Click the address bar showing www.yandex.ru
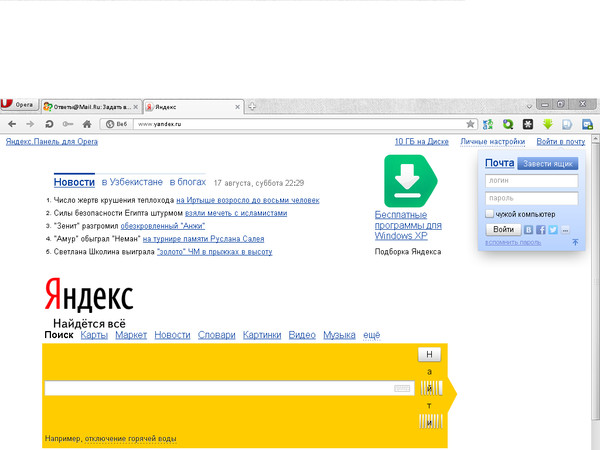Image resolution: width=600 pixels, height=450 pixels. (298, 124)
